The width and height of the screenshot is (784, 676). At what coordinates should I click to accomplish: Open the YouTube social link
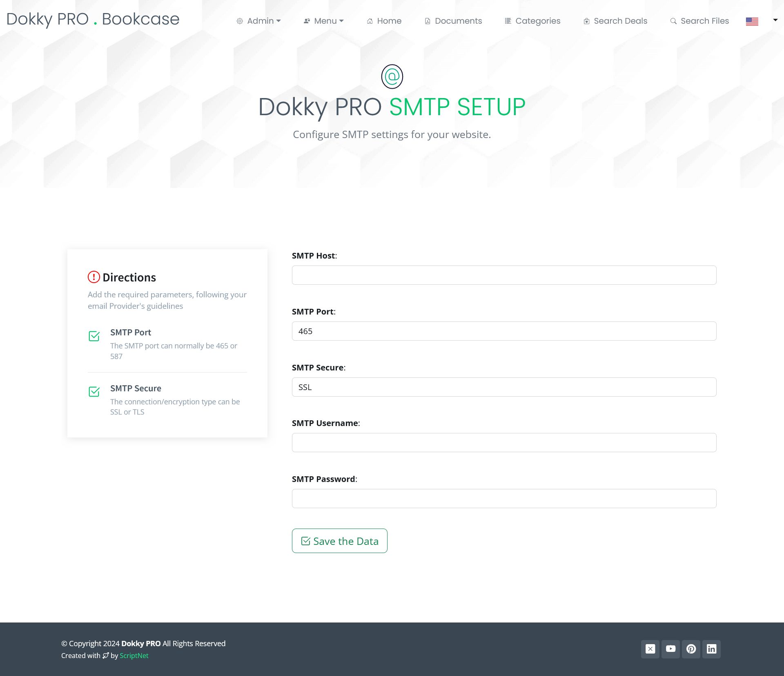click(x=670, y=649)
